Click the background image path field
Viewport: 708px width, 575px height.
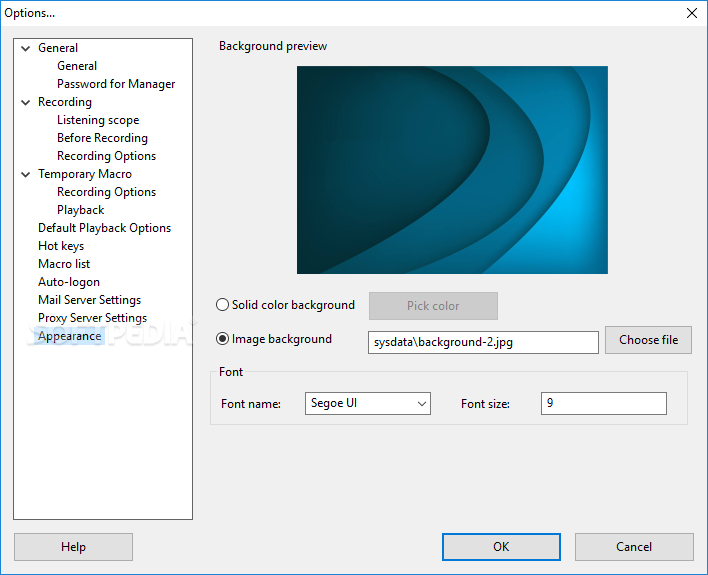point(483,342)
